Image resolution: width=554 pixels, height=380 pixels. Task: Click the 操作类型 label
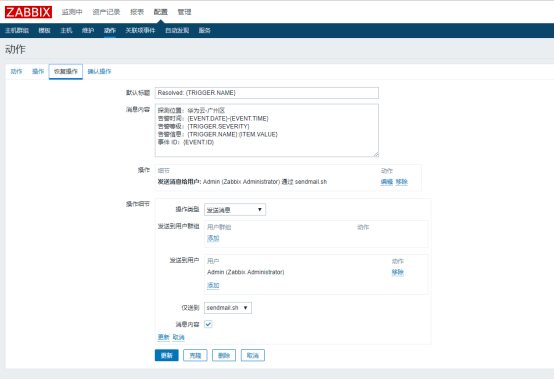tap(187, 210)
